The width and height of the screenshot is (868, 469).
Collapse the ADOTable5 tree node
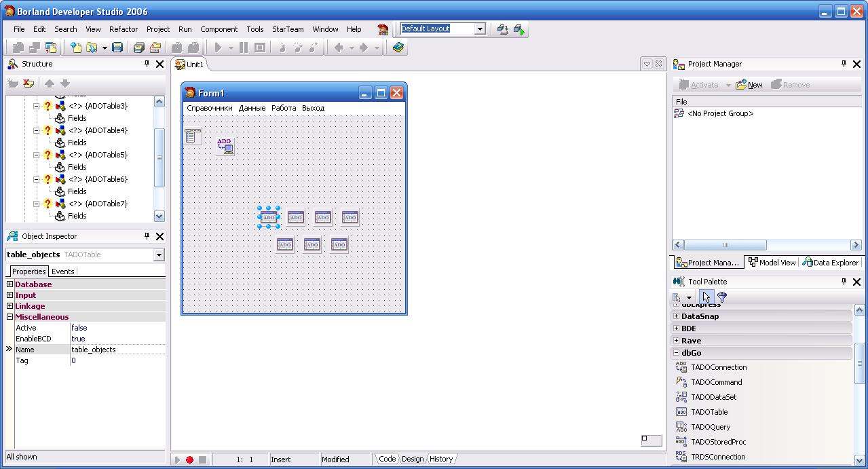tap(37, 155)
